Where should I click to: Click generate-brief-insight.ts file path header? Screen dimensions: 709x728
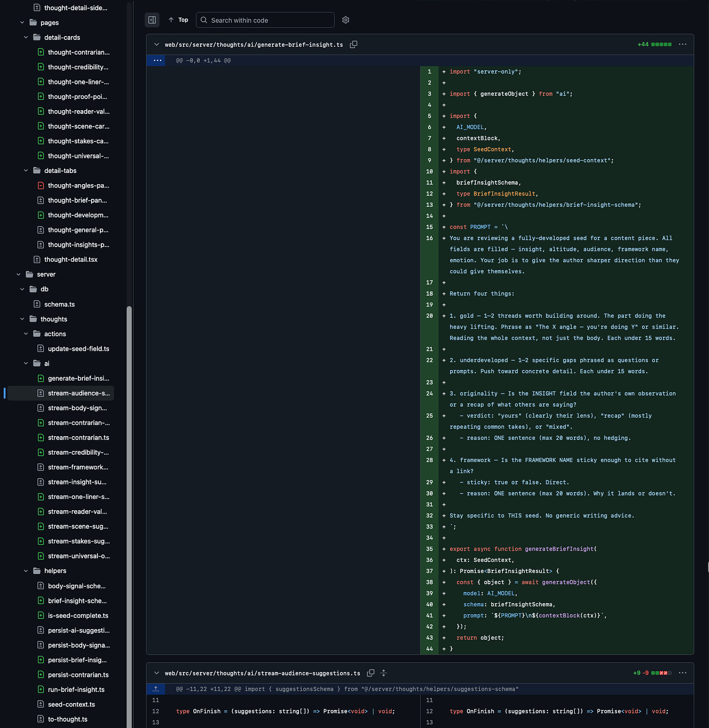pos(254,44)
